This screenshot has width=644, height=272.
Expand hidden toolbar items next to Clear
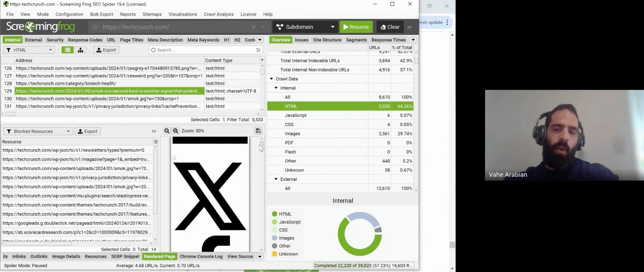coord(409,27)
